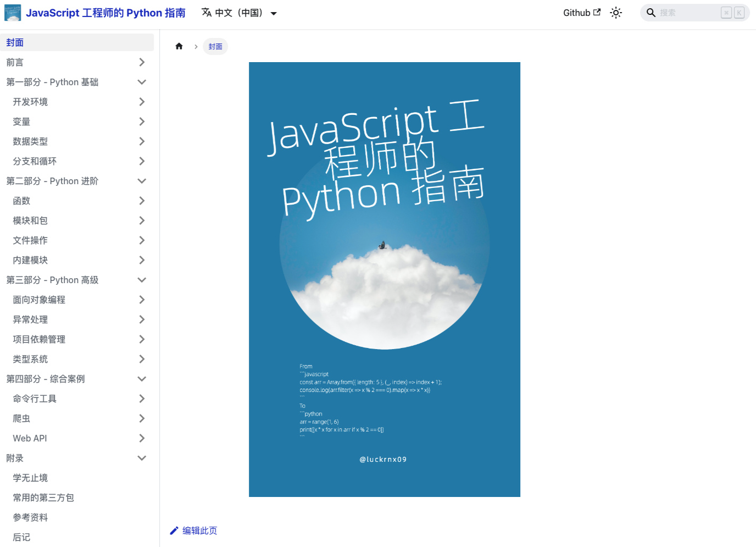Image resolution: width=756 pixels, height=547 pixels.
Task: Open 附录 sidebar section
Action: (15, 458)
